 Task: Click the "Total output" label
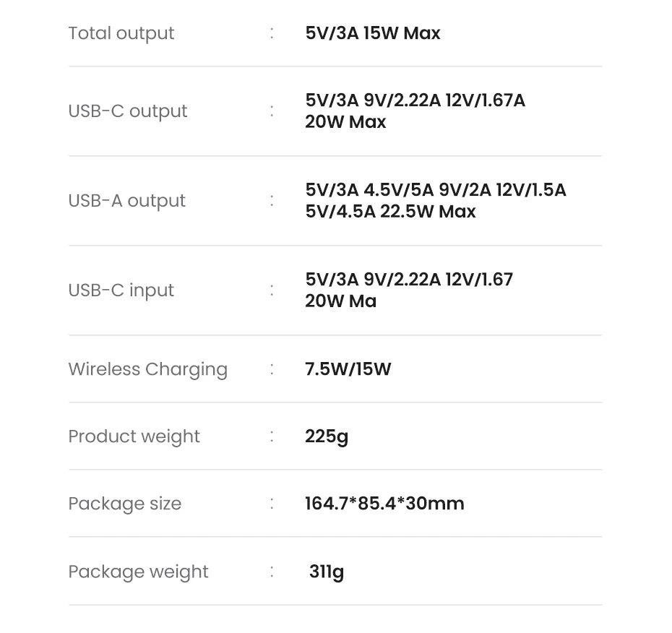tap(121, 33)
